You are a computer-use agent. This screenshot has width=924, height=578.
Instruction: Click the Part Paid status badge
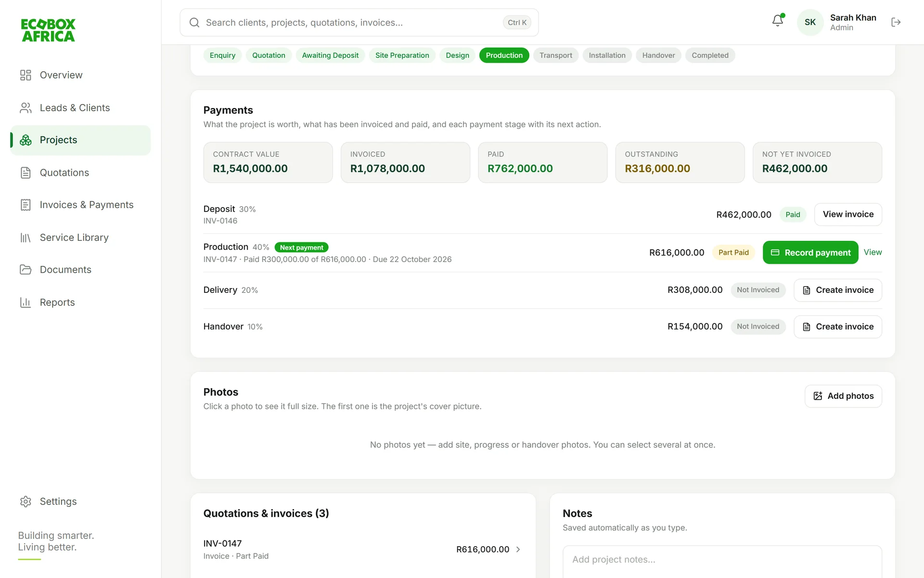coord(733,252)
